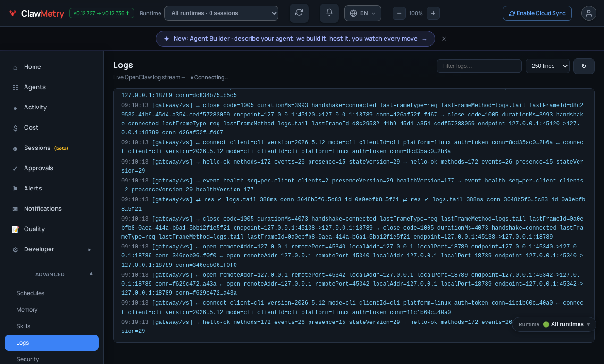Image resolution: width=604 pixels, height=364 pixels.
Task: Expand the Developer submenu arrow
Action: (90, 249)
